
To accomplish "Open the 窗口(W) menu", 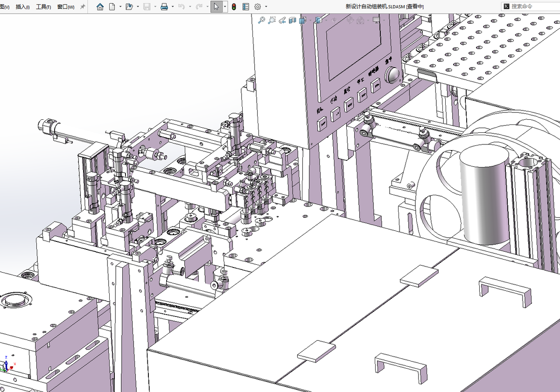I will click(x=65, y=7).
